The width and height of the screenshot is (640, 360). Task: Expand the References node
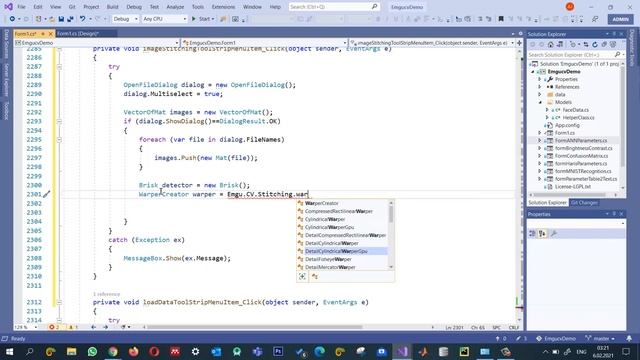[x=540, y=87]
